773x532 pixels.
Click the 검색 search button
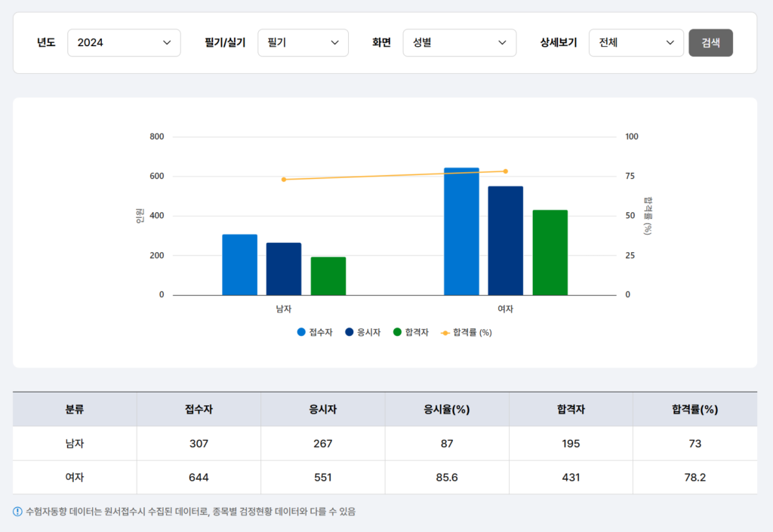tap(710, 43)
